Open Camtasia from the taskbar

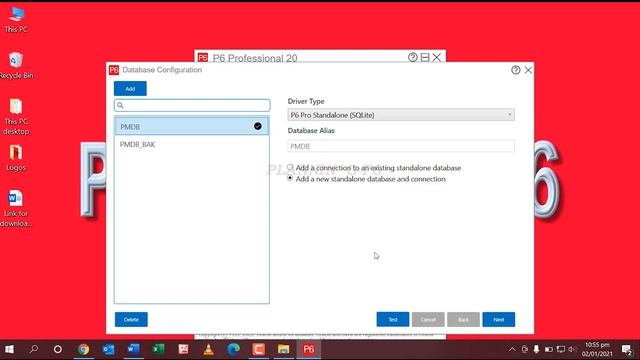(258, 349)
